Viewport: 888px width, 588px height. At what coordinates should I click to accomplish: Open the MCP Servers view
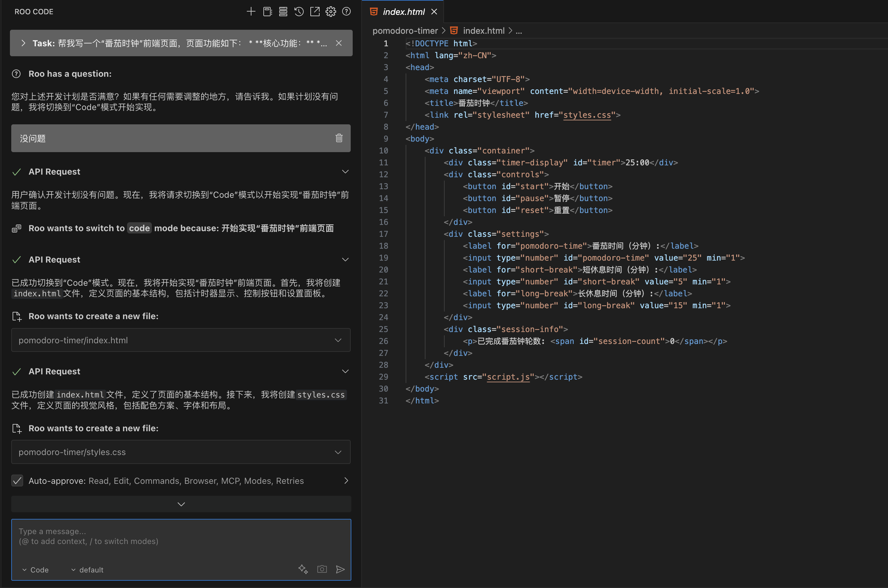283,12
